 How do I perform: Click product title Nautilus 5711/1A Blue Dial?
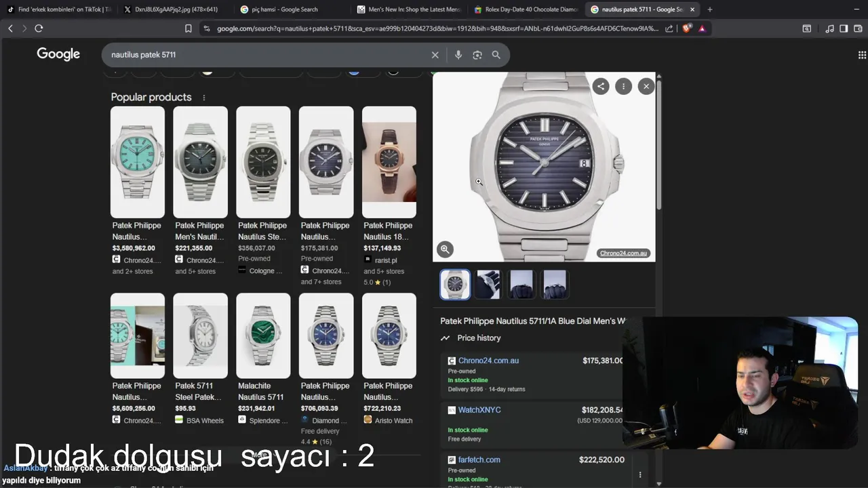[532, 321]
